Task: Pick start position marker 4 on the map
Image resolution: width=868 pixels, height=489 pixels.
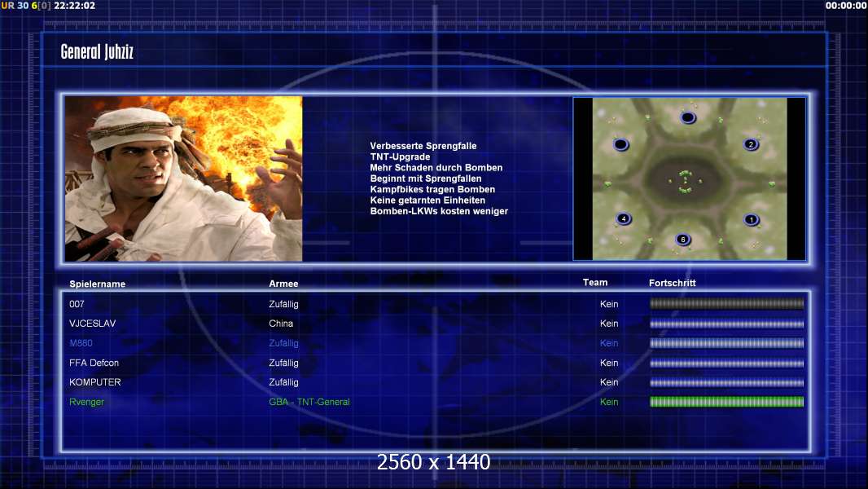Action: tap(624, 218)
